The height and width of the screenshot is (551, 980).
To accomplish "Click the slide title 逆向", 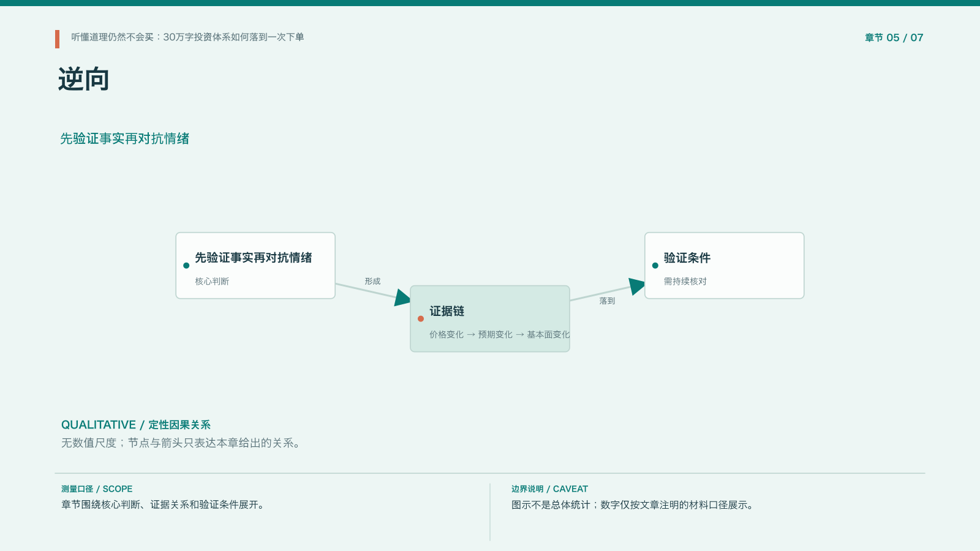I will [x=84, y=80].
